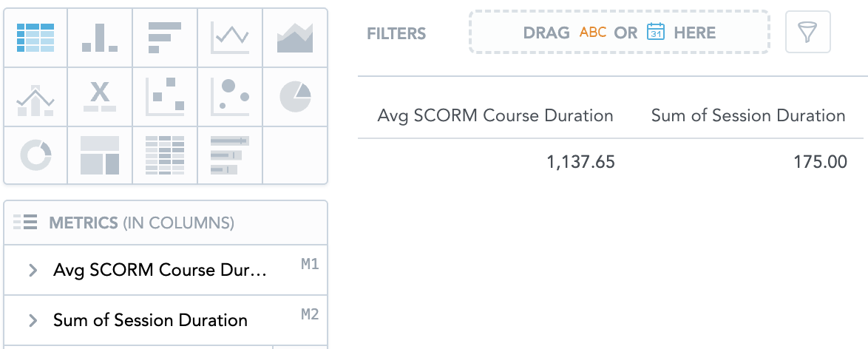Screen dimensions: 868x349
Task: Select the Donut chart type
Action: [35, 155]
